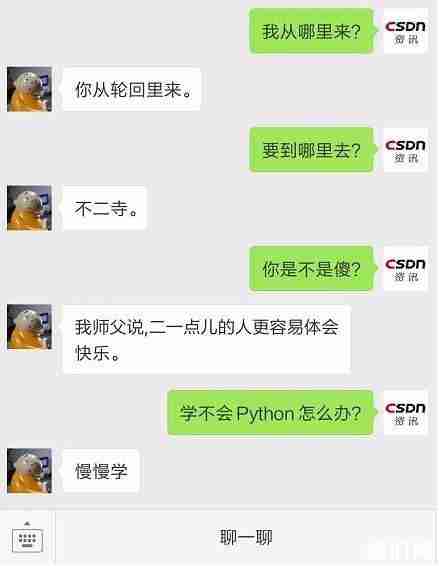Select the green bubble 你是不是傻?
This screenshot has width=439, height=566.
313,269
